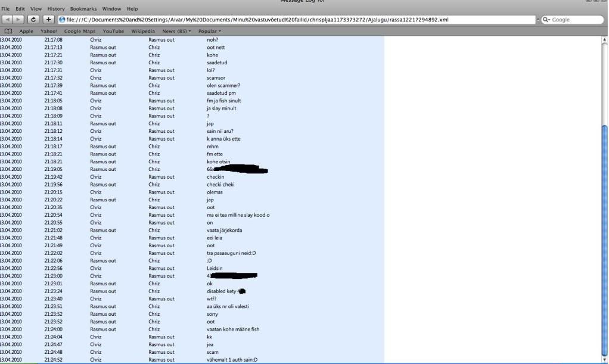Go to the YouTube bookmark

(x=113, y=31)
